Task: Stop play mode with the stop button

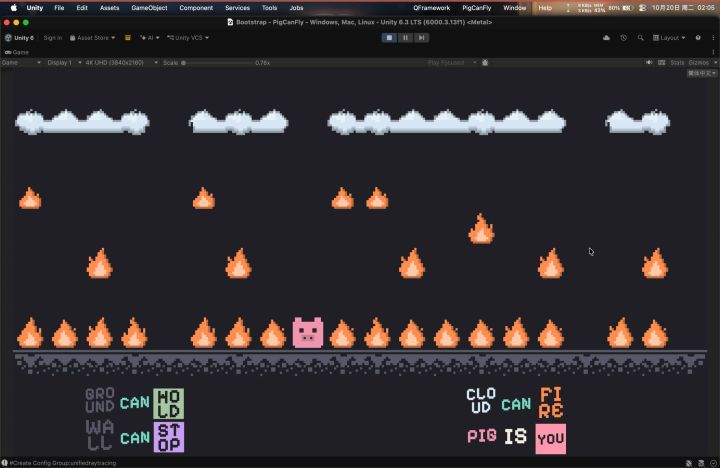Action: [x=389, y=38]
